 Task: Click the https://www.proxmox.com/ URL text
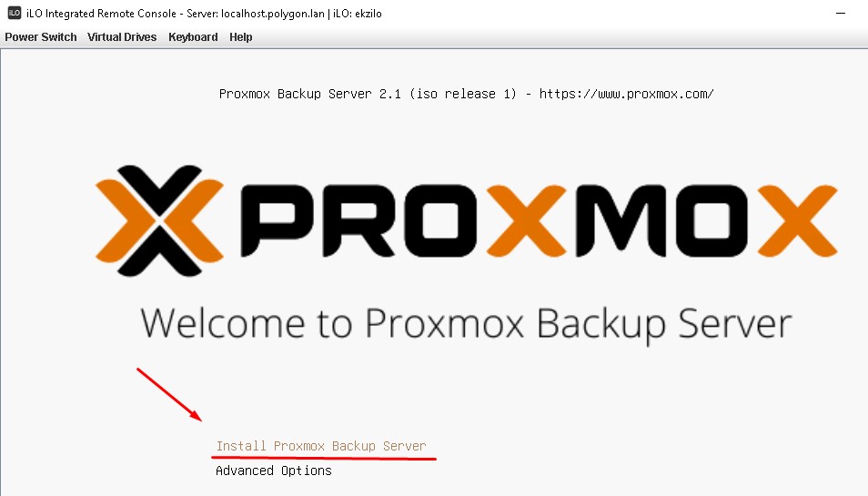tap(627, 94)
